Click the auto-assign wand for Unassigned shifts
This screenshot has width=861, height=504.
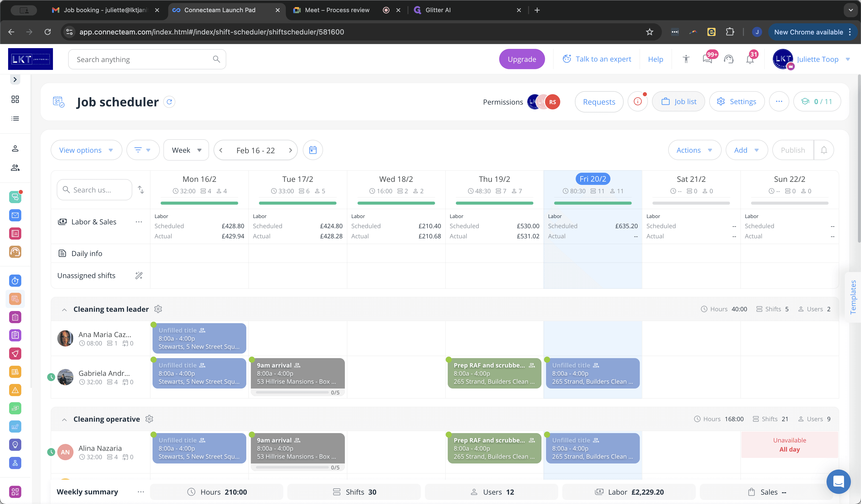coord(139,276)
